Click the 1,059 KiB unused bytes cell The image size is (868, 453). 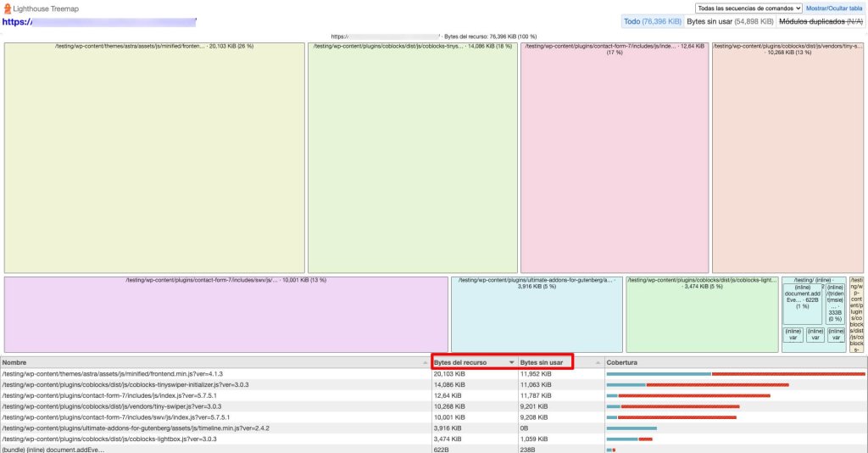[561, 439]
